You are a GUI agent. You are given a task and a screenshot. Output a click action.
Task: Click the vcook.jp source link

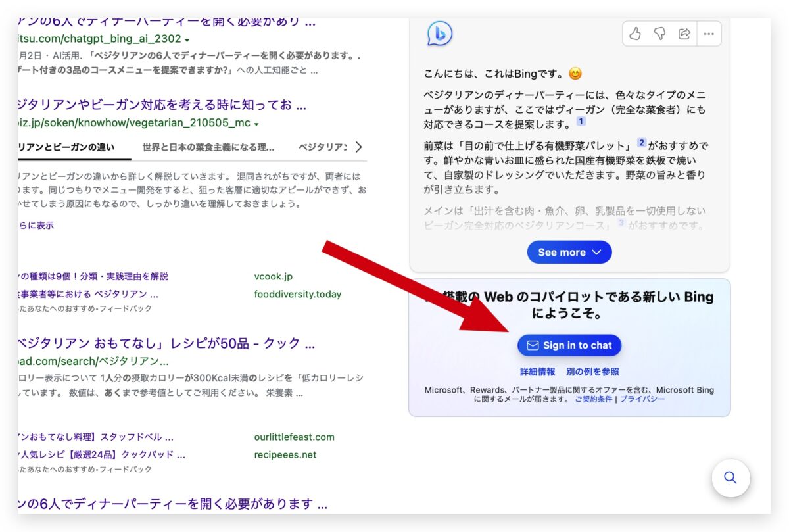274,276
